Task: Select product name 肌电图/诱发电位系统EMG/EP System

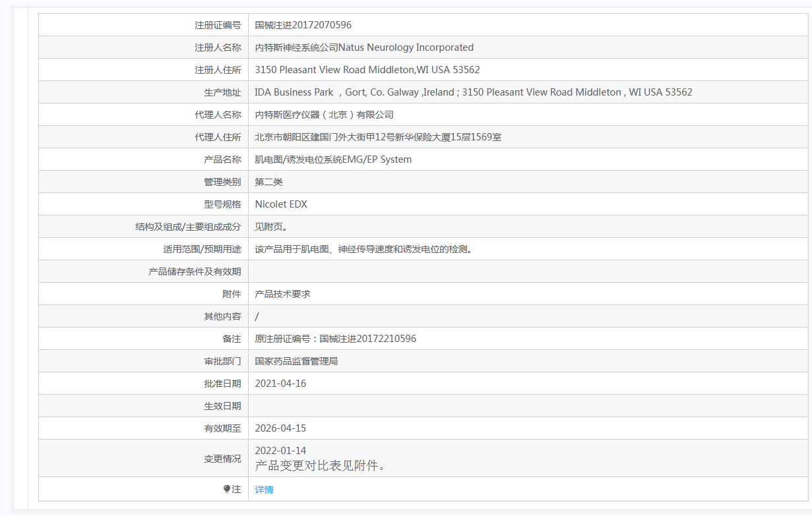Action: 333,159
